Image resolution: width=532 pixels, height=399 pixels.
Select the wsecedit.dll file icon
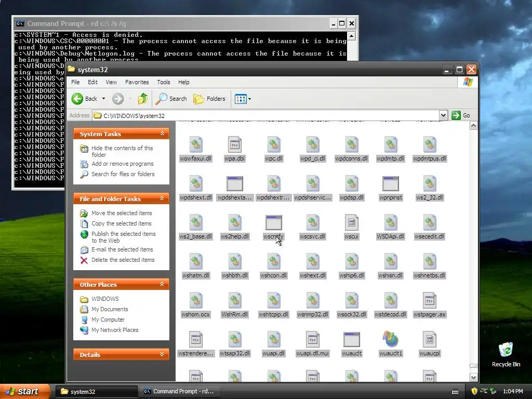[x=430, y=222]
